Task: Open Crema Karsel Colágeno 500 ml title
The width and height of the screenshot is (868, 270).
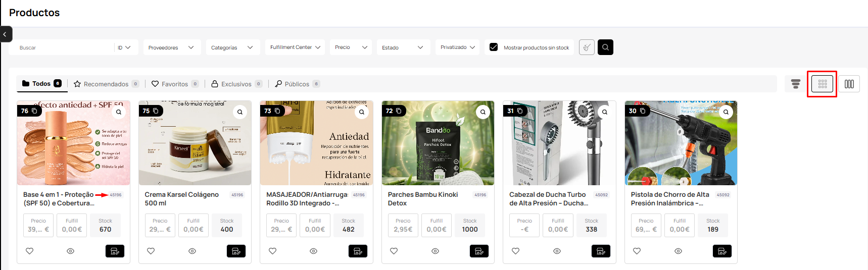Action: (181, 199)
